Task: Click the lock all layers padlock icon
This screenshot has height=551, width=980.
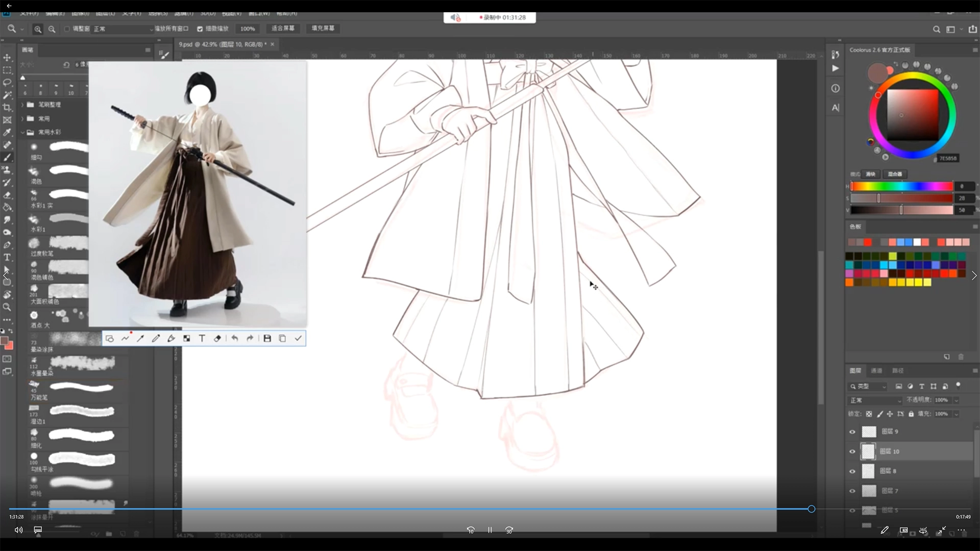Action: [x=911, y=414]
